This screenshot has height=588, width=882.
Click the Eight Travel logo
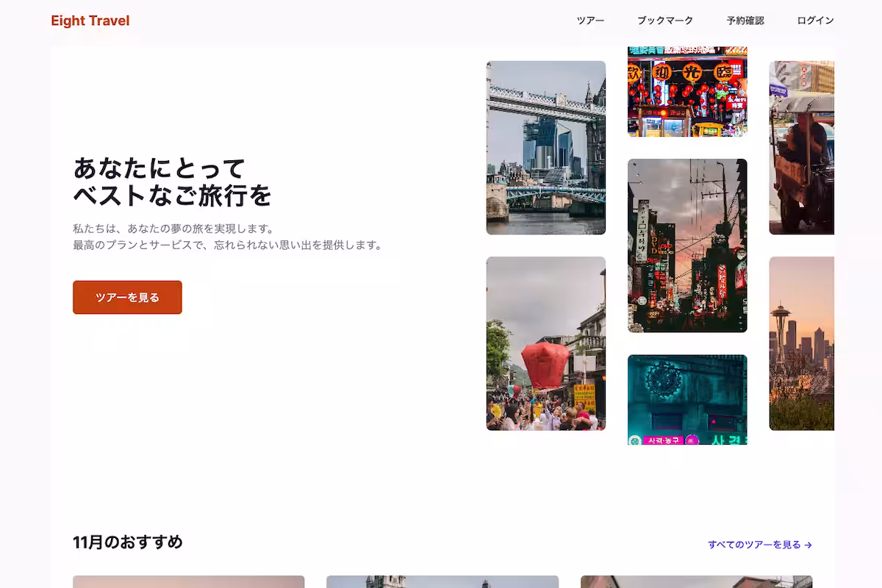90,21
